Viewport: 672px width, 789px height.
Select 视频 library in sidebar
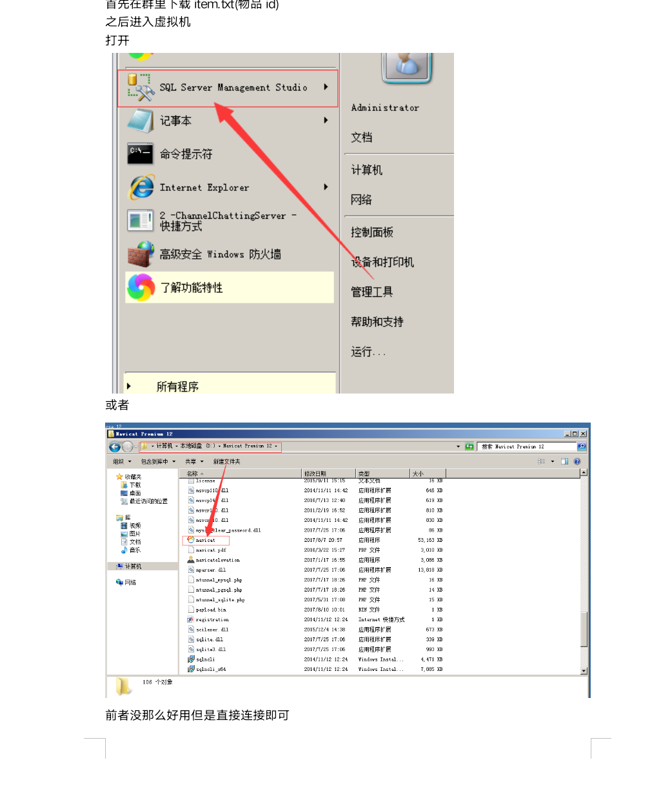(x=135, y=526)
